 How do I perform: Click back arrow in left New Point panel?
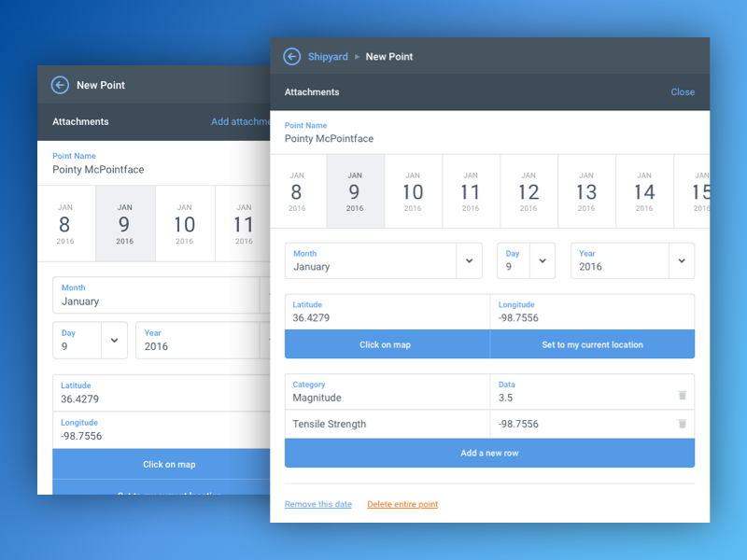click(x=61, y=85)
